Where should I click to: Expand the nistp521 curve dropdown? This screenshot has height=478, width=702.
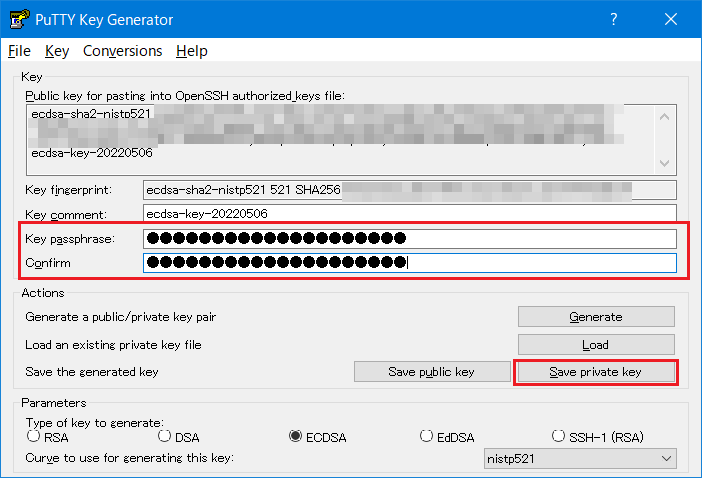[x=579, y=458]
